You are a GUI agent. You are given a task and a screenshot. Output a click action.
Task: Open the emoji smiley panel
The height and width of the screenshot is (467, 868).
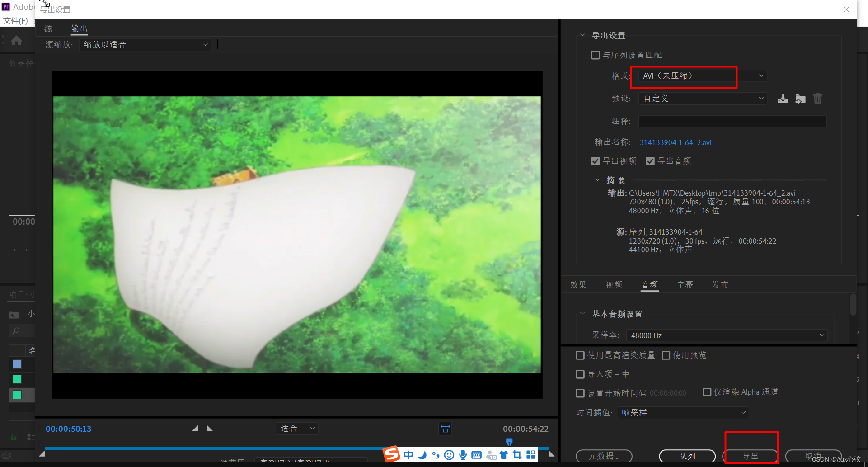449,455
